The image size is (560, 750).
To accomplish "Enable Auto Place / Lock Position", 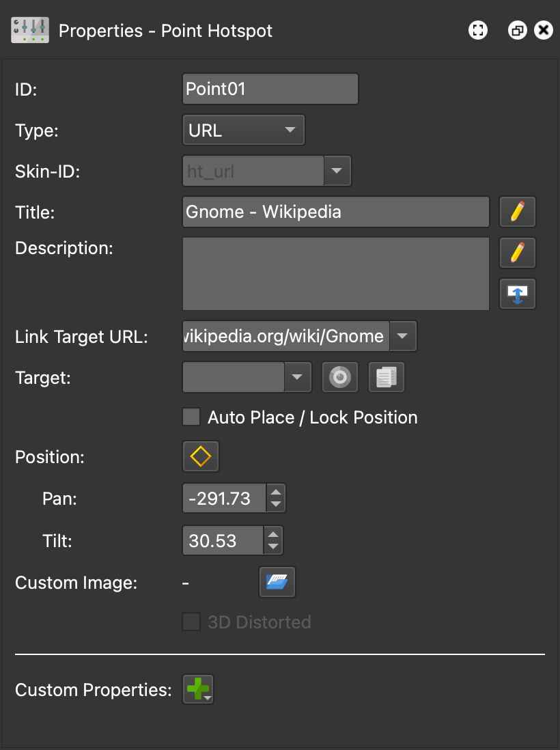I will pyautogui.click(x=191, y=417).
